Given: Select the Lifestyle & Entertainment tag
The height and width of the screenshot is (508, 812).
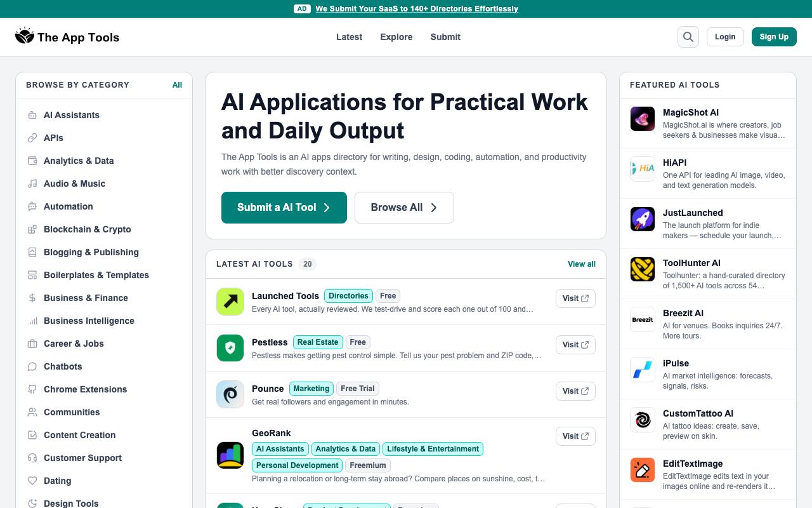Looking at the screenshot, I should [x=433, y=449].
